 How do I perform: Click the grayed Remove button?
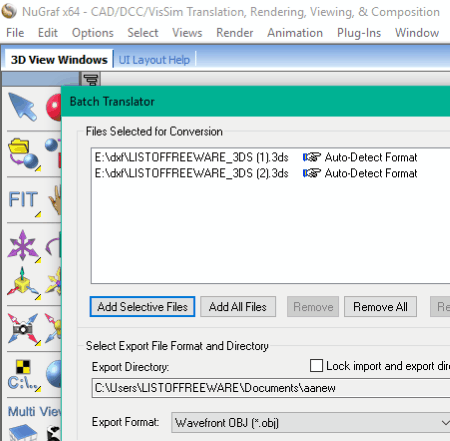313,307
